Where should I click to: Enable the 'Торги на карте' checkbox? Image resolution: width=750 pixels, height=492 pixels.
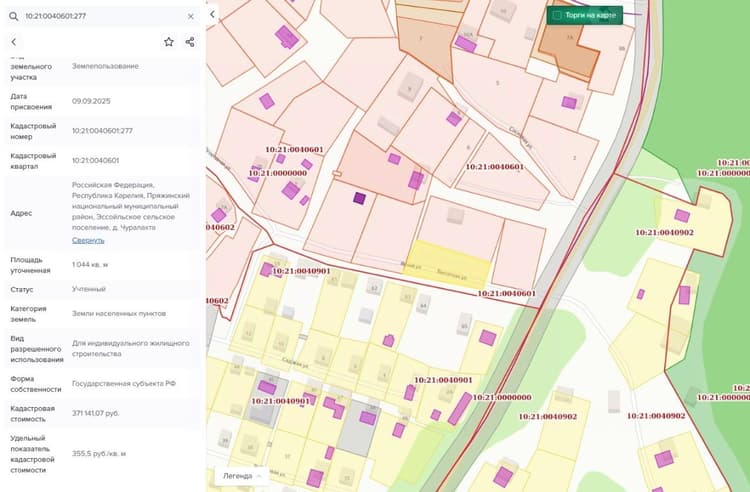pyautogui.click(x=557, y=15)
